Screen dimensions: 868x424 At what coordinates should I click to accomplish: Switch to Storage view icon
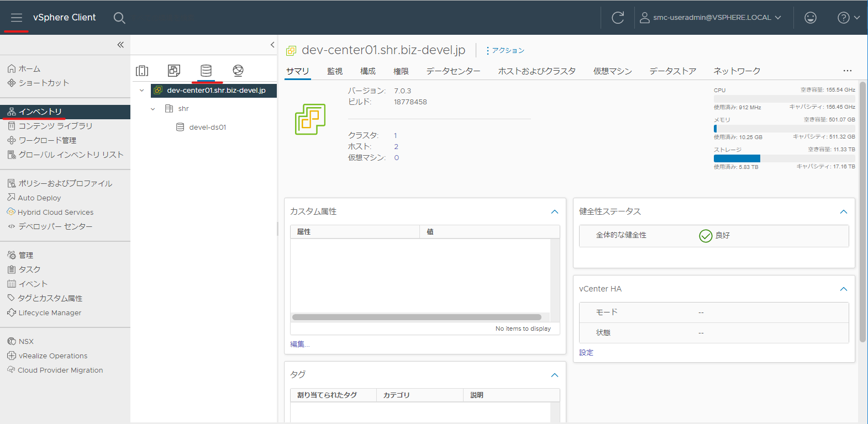coord(206,71)
